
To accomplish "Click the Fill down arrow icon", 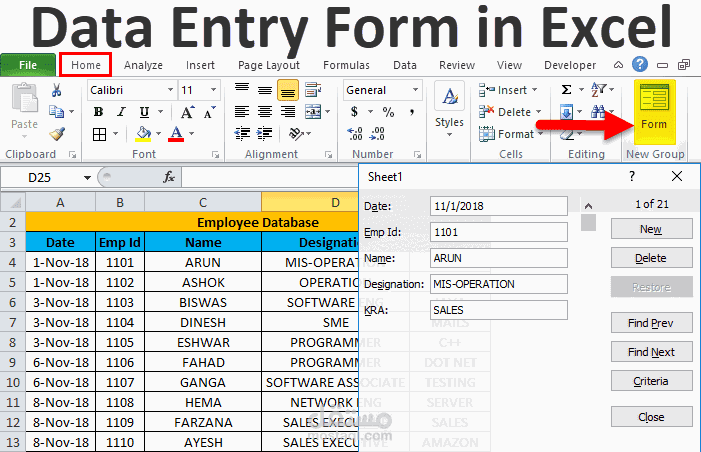I will (x=566, y=112).
